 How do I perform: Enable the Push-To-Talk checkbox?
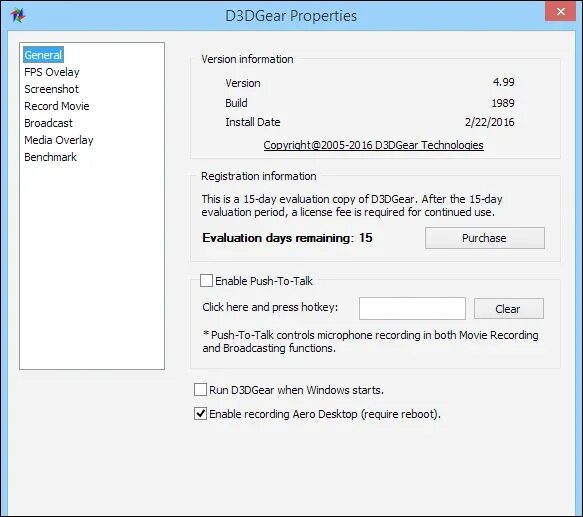[x=206, y=280]
